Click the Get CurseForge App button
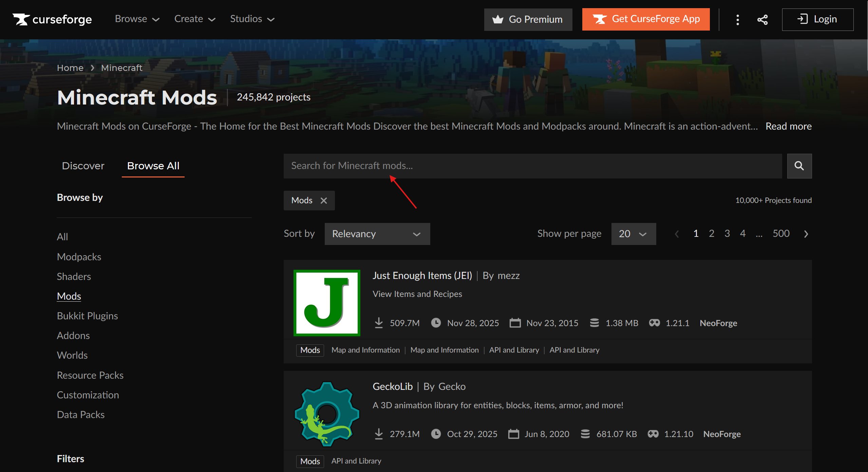Viewport: 868px width, 472px height. click(x=645, y=19)
